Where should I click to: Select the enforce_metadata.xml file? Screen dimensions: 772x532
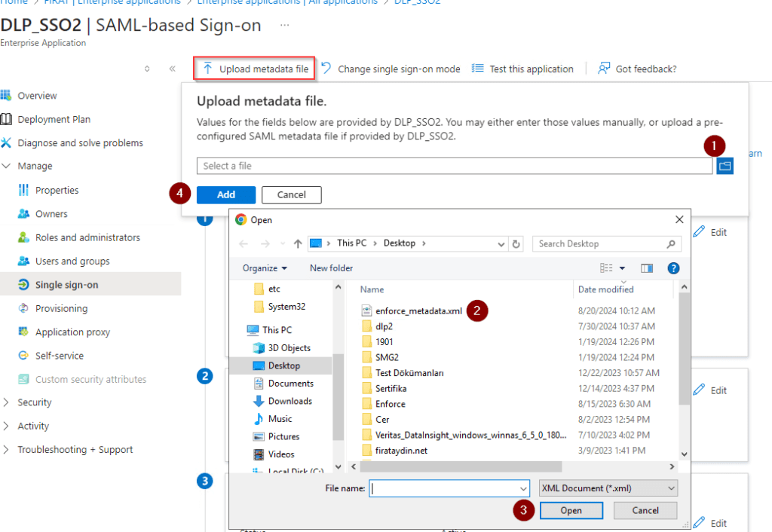[x=418, y=310]
